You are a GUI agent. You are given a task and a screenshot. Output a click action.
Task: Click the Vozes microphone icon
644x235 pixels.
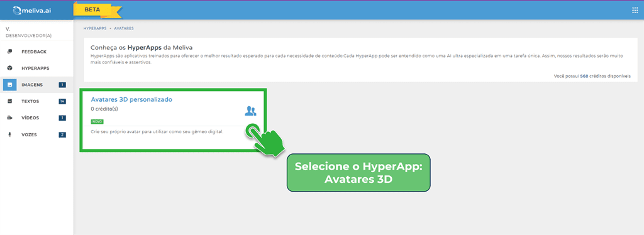click(x=10, y=134)
